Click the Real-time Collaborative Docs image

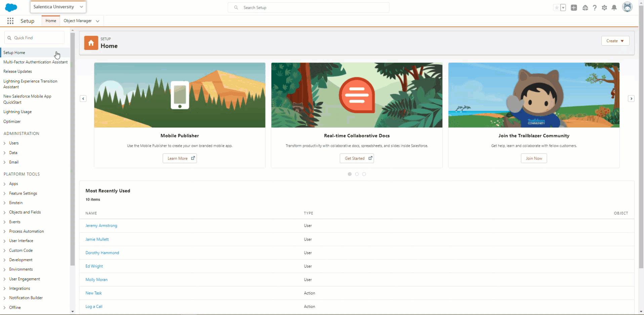tap(357, 95)
